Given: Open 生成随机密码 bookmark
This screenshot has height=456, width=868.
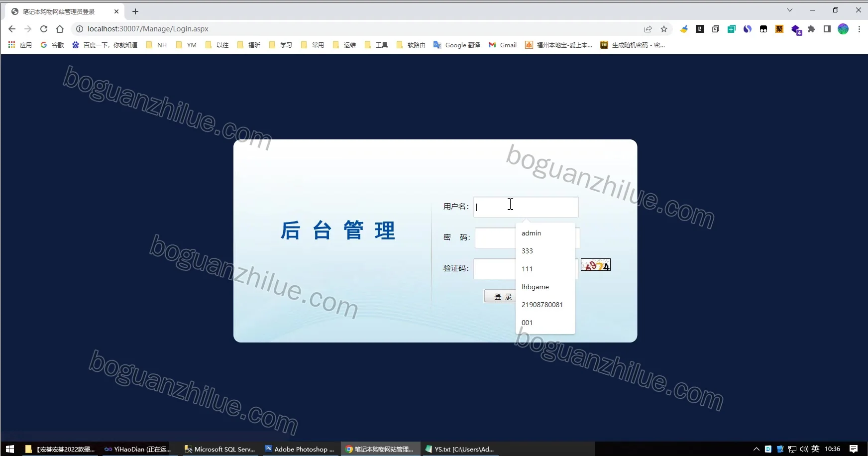Looking at the screenshot, I should [633, 45].
